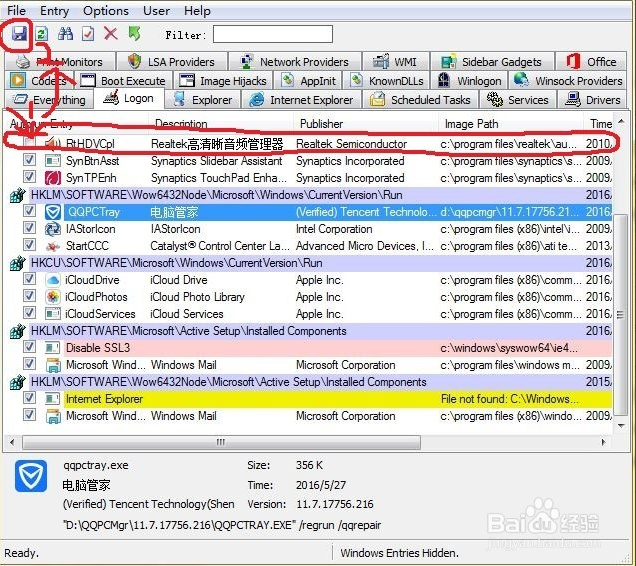
Task: Uncheck the SynTPEnh entry checkbox
Action: (x=29, y=177)
